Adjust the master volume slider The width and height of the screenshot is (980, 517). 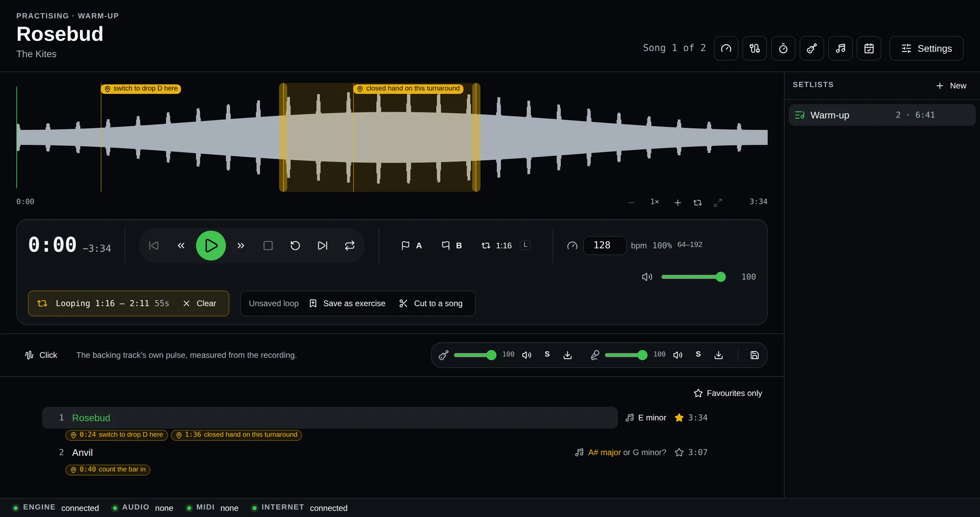tap(693, 277)
